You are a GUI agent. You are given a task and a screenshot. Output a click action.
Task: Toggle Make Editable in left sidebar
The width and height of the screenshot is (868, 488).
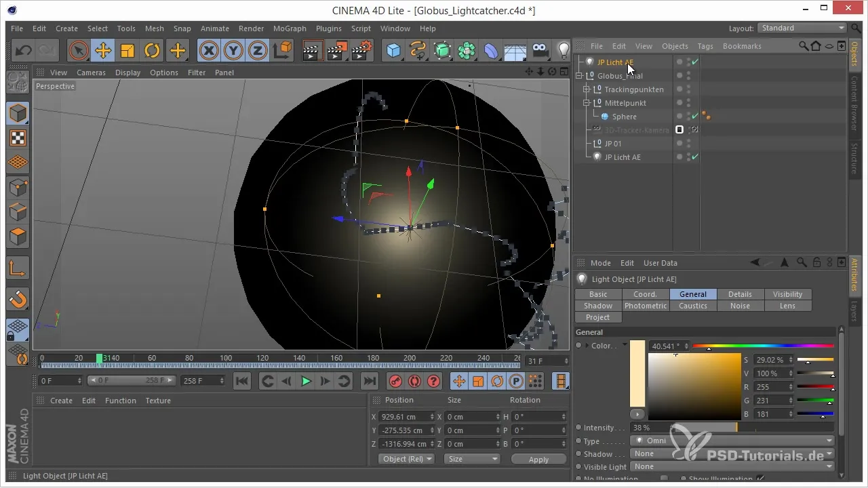click(x=17, y=82)
